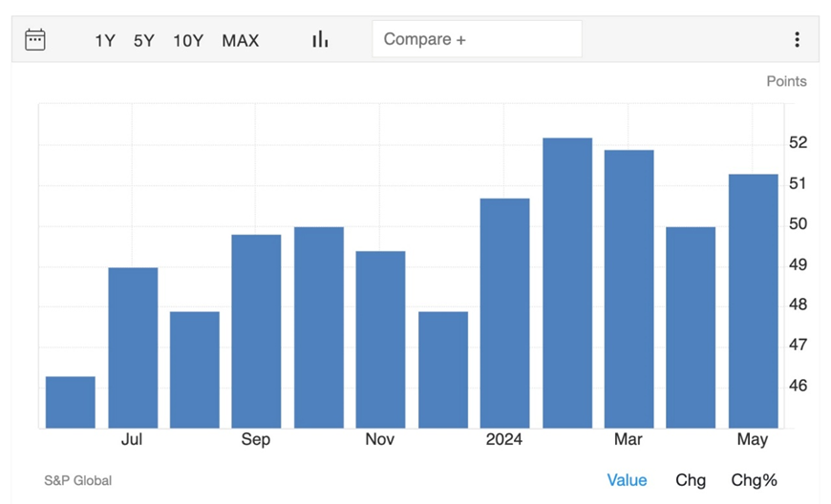
Task: Switch to the 10Y time range
Action: [x=188, y=41]
